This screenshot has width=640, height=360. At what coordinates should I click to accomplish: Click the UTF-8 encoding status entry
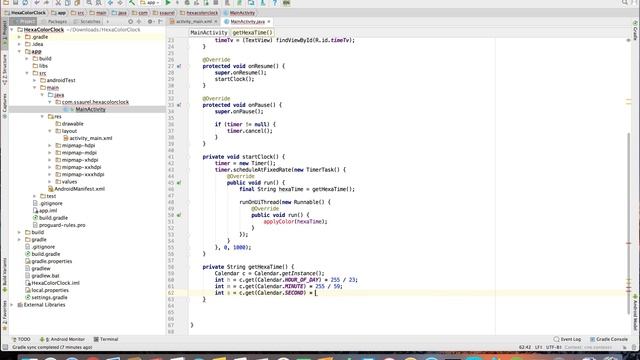point(553,347)
